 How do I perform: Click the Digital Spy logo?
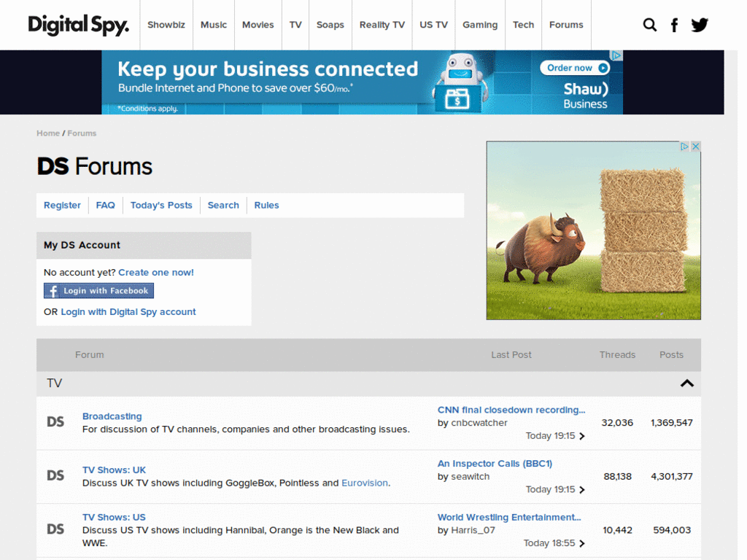(79, 25)
